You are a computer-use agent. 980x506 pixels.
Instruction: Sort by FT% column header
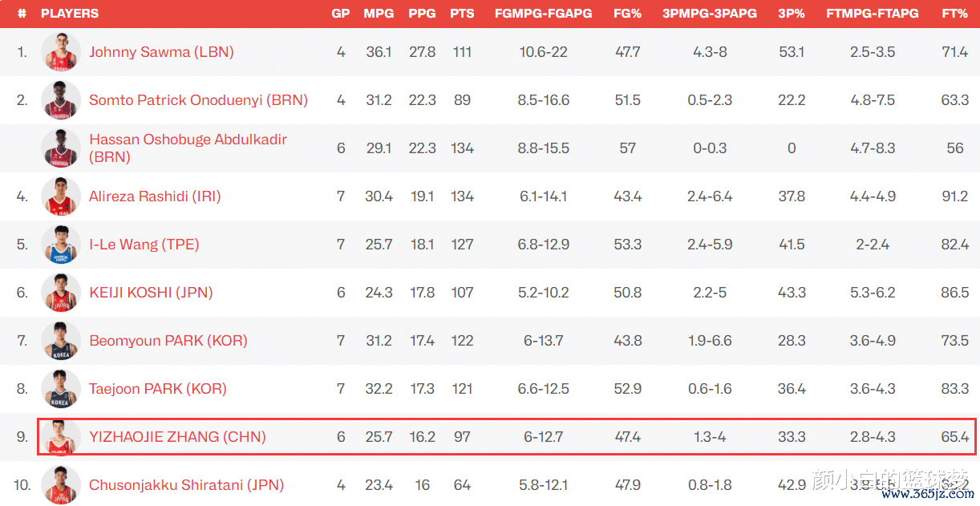(x=954, y=14)
